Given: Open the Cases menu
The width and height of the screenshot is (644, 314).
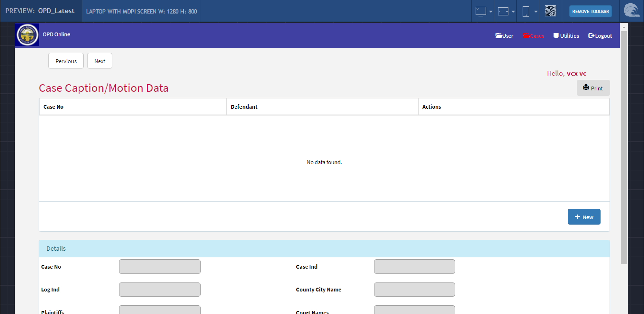Looking at the screenshot, I should coord(533,36).
